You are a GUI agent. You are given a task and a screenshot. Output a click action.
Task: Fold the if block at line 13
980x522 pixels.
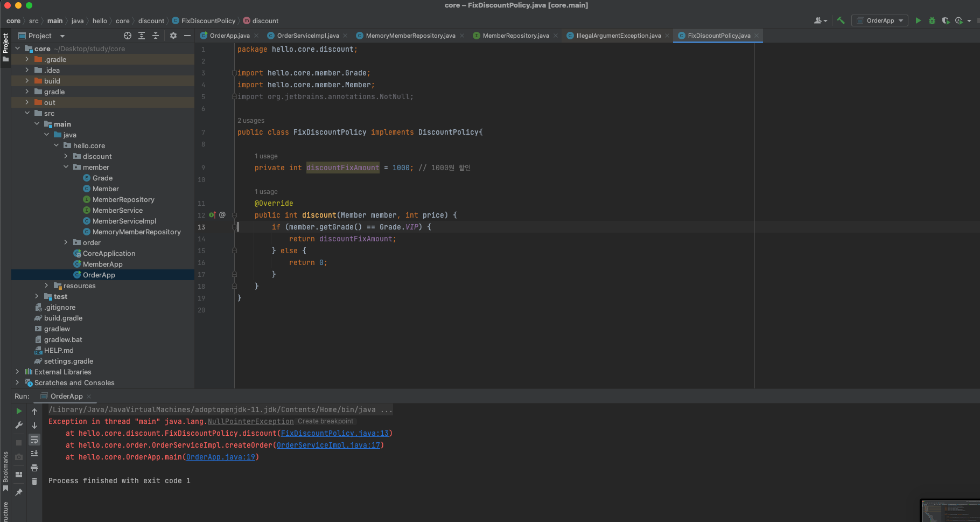(x=234, y=227)
